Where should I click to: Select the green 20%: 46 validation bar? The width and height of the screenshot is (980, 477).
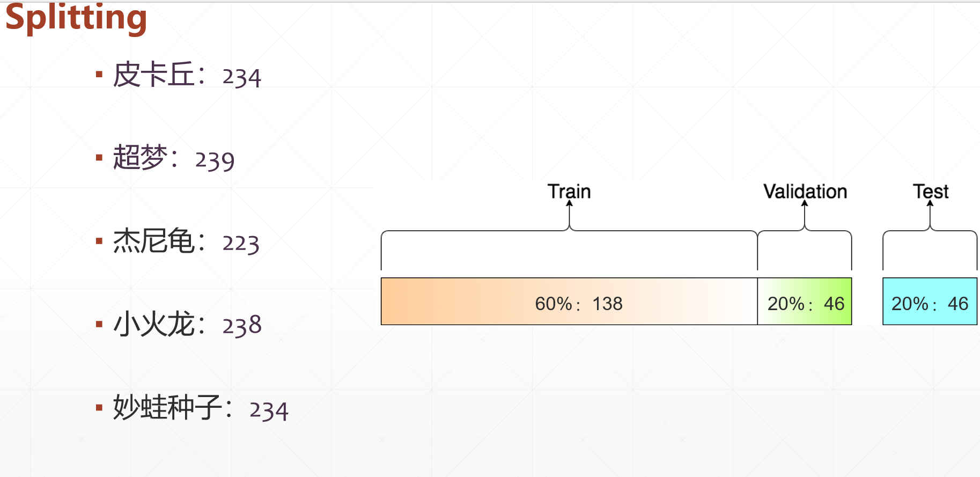(805, 302)
